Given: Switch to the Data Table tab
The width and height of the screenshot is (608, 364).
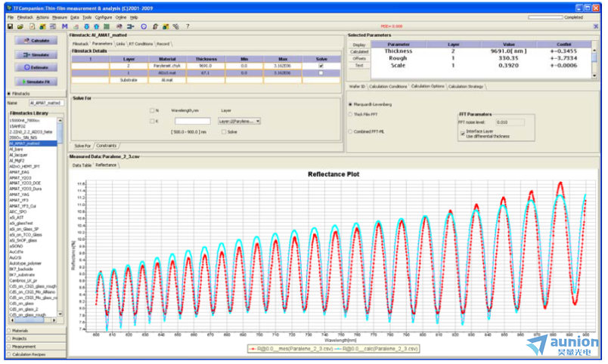Looking at the screenshot, I should tap(82, 165).
